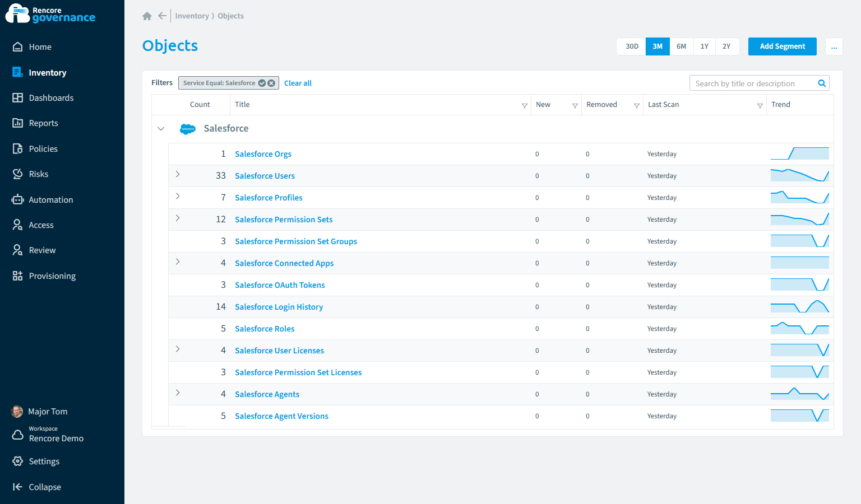Select the 3M time range

658,46
